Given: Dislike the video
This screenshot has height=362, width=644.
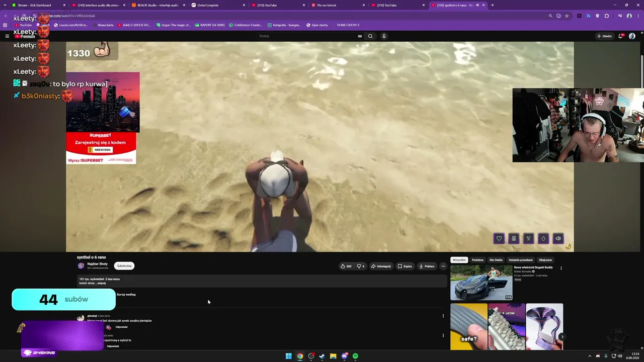Looking at the screenshot, I should 360,266.
